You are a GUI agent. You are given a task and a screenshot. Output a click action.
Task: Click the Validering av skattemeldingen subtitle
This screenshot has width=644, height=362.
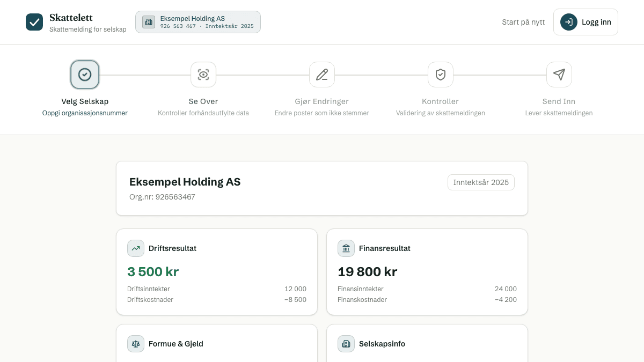[441, 113]
